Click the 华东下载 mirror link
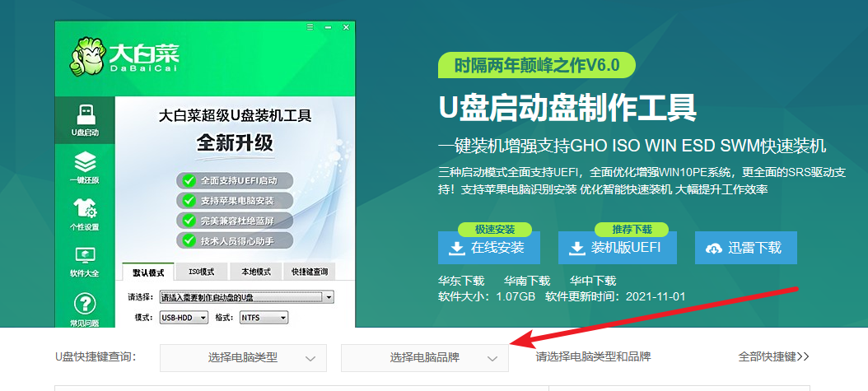 [x=461, y=281]
